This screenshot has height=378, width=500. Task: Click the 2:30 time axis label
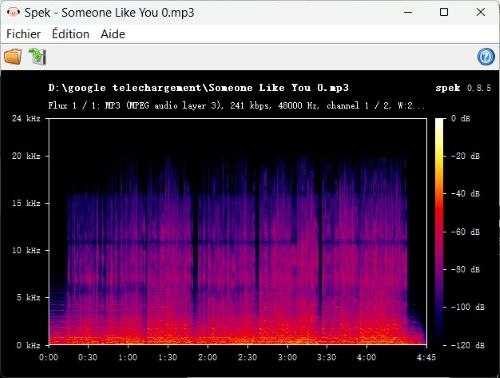247,357
